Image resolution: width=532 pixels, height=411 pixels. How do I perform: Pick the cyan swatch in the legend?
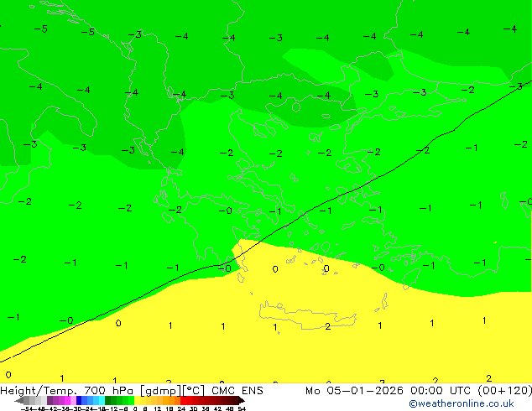pyautogui.click(x=102, y=400)
